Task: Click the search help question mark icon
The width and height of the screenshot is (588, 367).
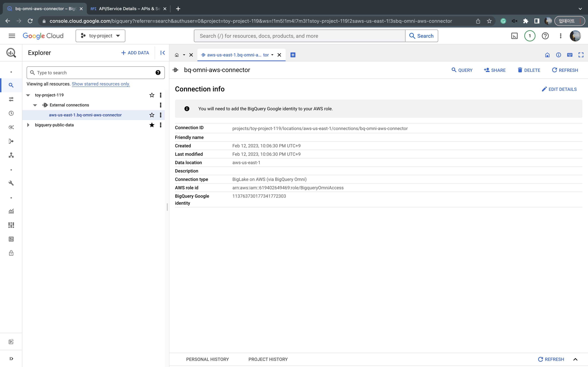Action: tap(158, 73)
